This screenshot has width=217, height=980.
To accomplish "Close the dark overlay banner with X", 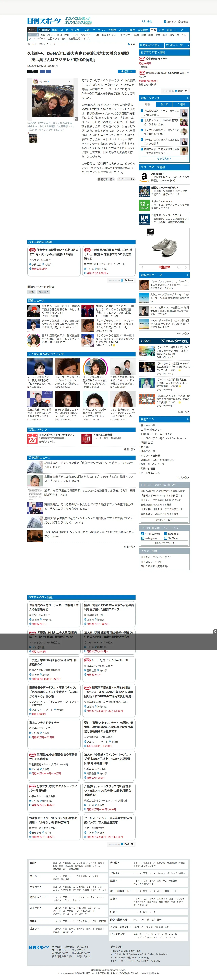I will pyautogui.click(x=214, y=631).
